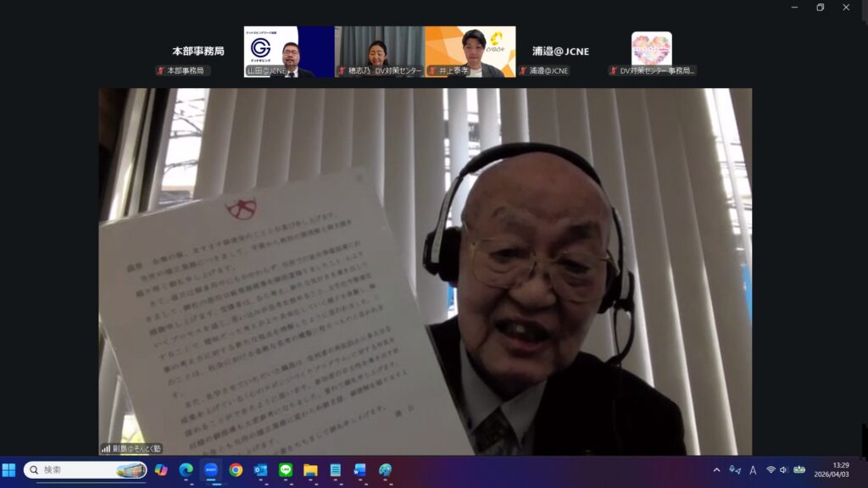The height and width of the screenshot is (488, 868).
Task: Select the 穂志乃 DV対策センター video thumbnail
Action: tap(379, 52)
